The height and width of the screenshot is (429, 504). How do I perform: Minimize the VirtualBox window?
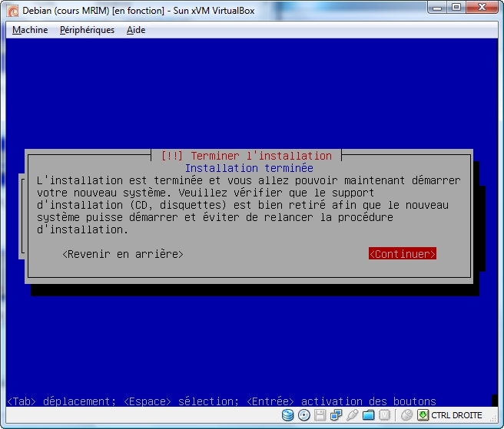coord(437,8)
